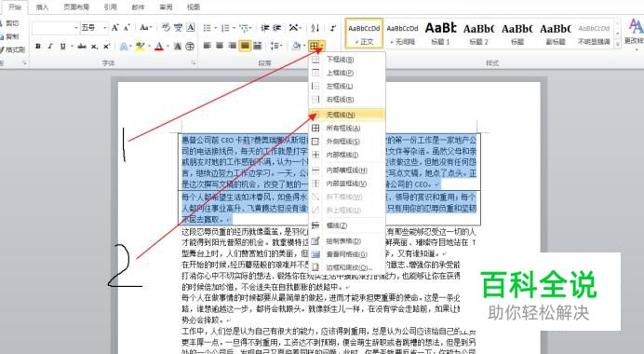Expand the Styles gallery arrow
Image resolution: width=644 pixels, height=354 pixels.
coord(617,44)
